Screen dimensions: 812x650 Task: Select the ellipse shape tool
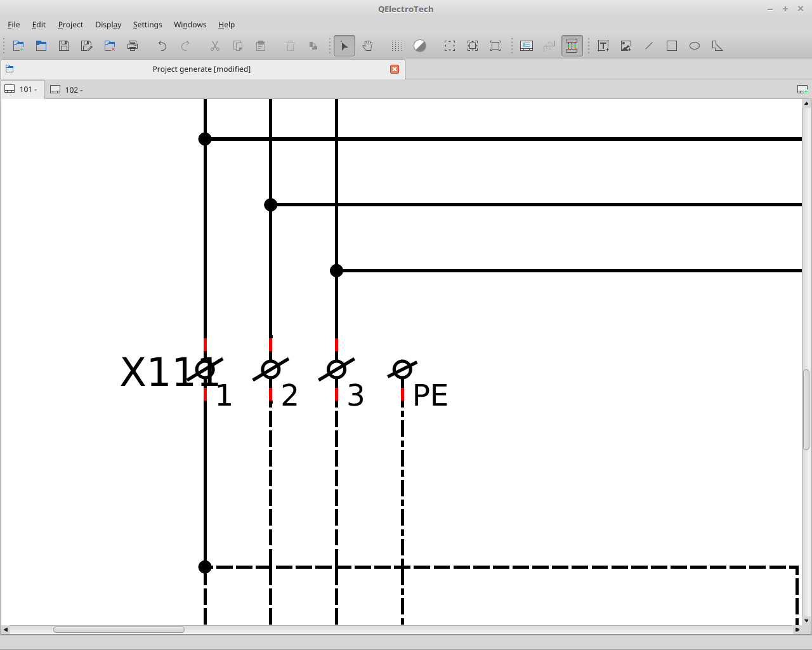click(x=695, y=46)
